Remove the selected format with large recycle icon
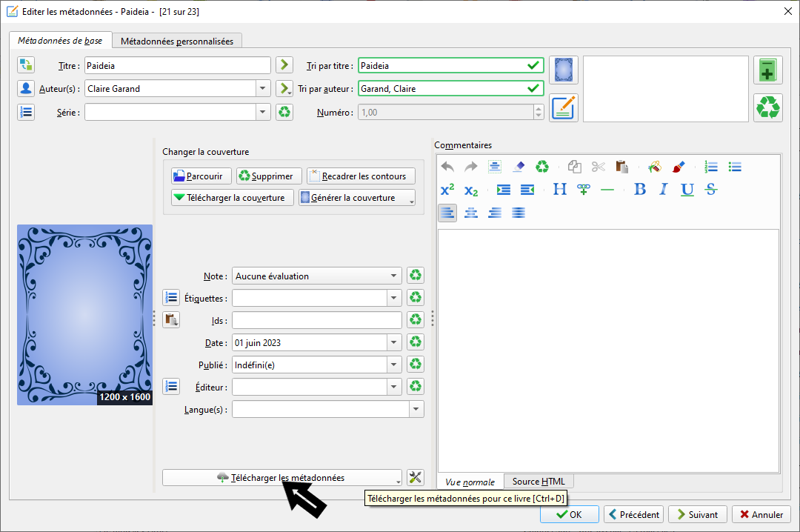This screenshot has width=800, height=532. tap(768, 107)
